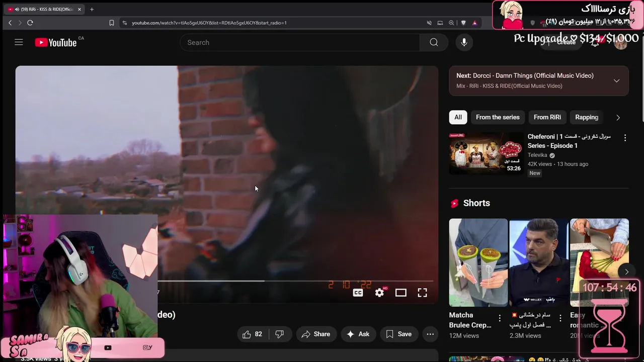Go back in browser history
Screen dimensions: 644x362
[x=10, y=23]
